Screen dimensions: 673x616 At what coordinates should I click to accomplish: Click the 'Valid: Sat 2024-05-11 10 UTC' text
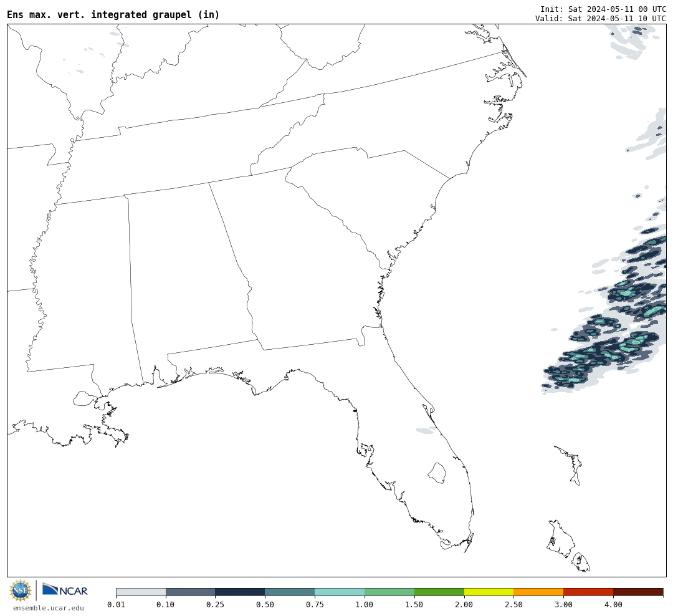(601, 19)
